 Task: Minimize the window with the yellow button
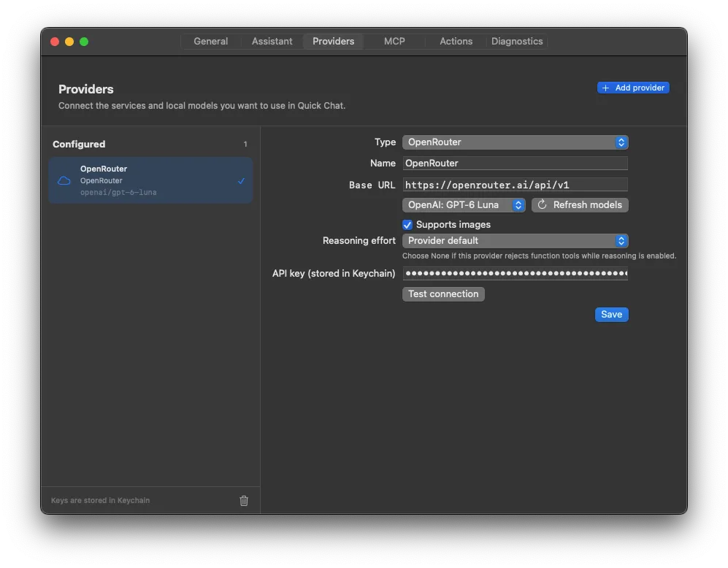[x=69, y=42]
